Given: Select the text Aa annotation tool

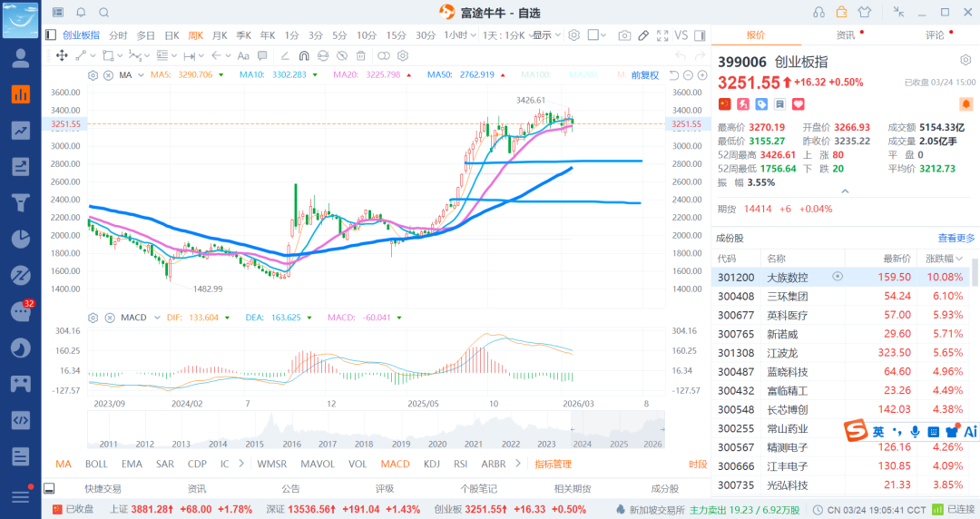Looking at the screenshot, I should 244,55.
